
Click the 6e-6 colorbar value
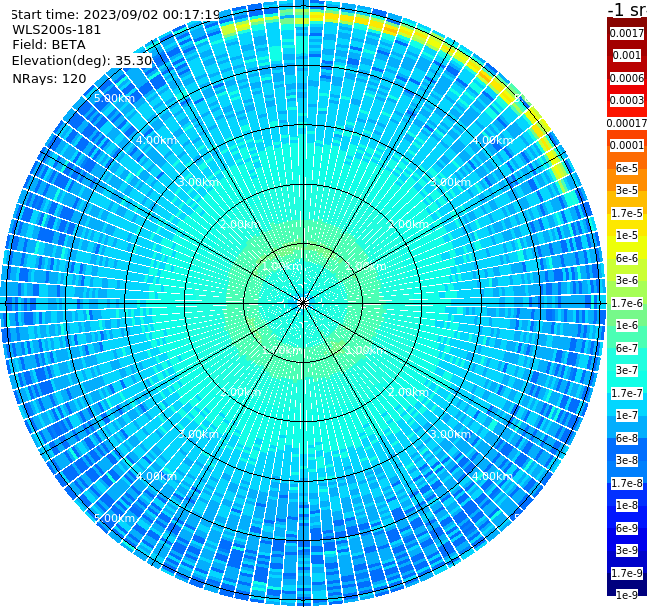click(x=626, y=258)
